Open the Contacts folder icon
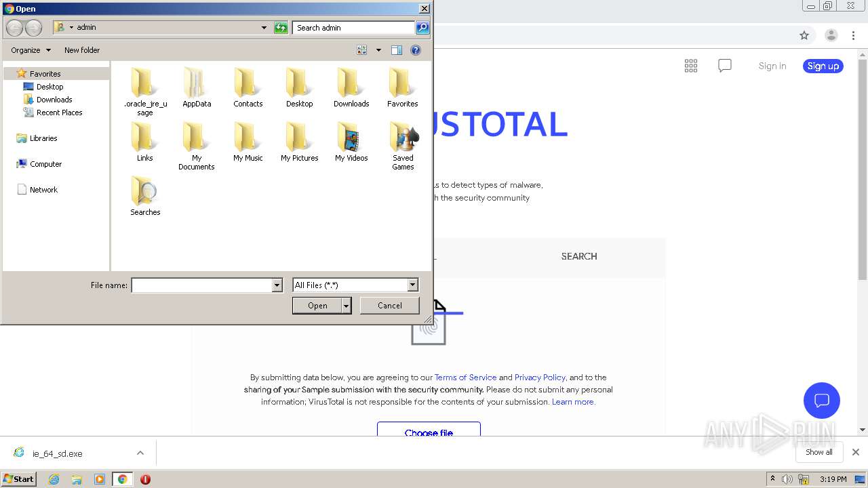This screenshot has width=868, height=488. (x=248, y=87)
